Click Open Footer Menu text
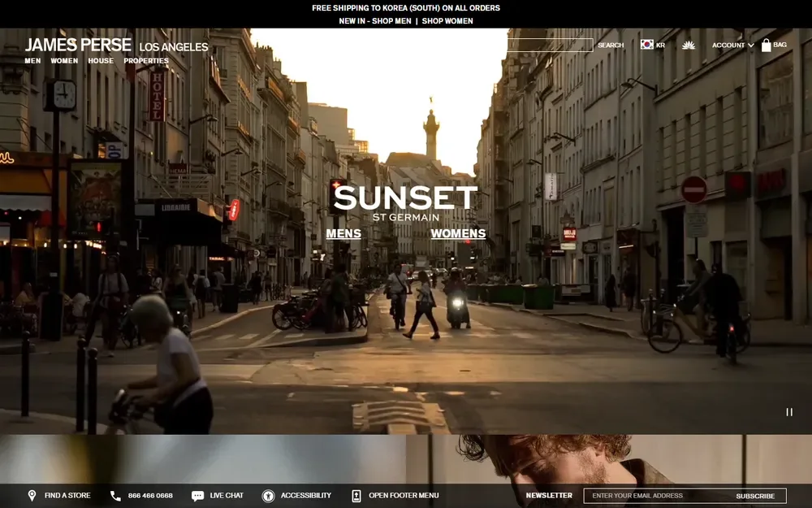The width and height of the screenshot is (812, 508). [x=404, y=496]
